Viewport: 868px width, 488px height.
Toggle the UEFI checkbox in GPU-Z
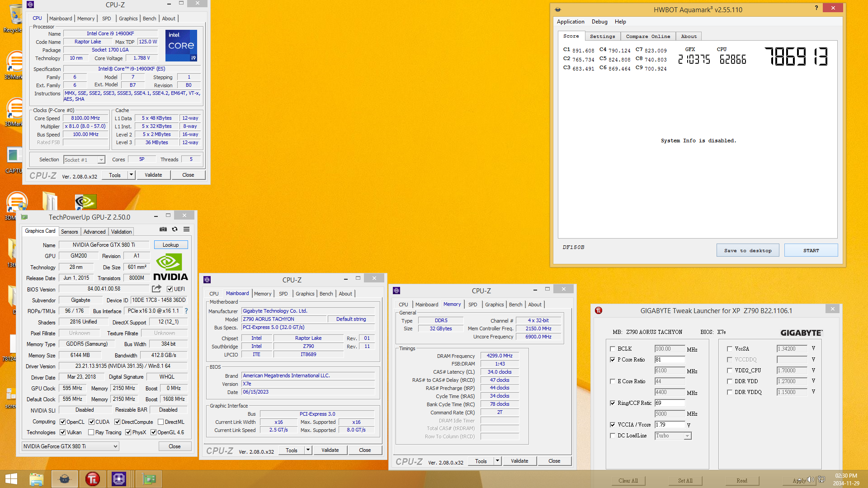click(170, 289)
